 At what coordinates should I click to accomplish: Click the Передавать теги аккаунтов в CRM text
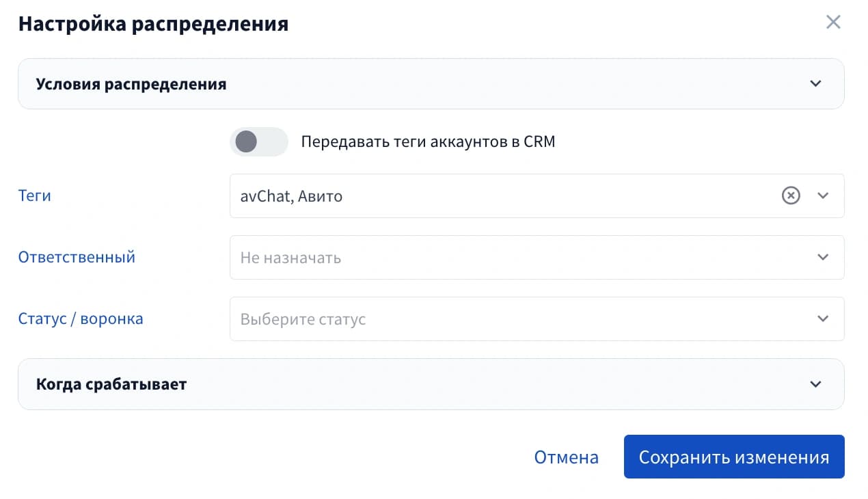428,141
